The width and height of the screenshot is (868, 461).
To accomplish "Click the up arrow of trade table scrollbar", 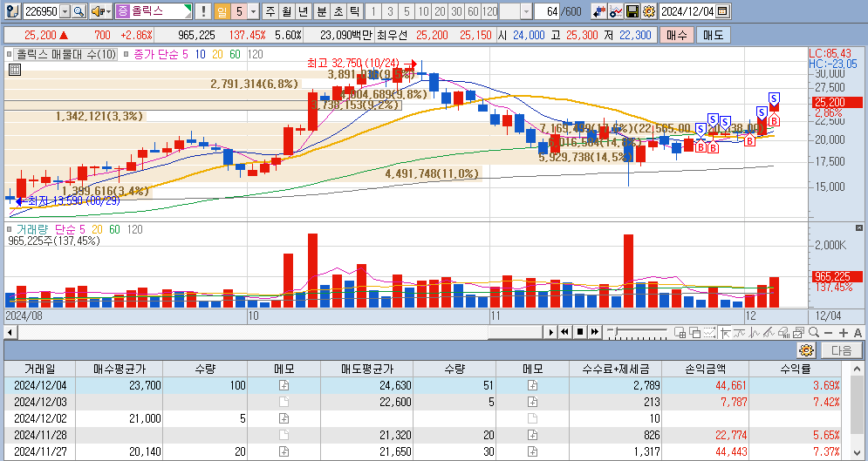I will (x=857, y=369).
